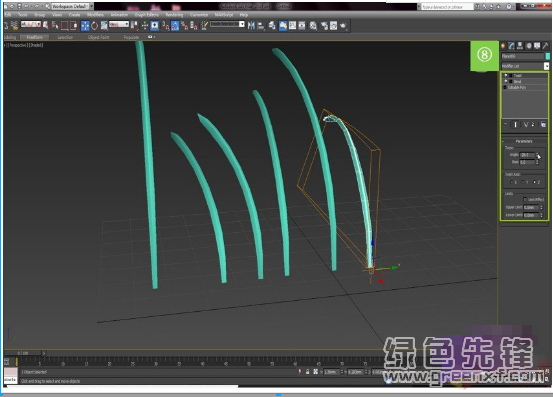Screen dimensions: 553x397
Task: Click the Upper Limit spinner arrows
Action: tap(541, 207)
